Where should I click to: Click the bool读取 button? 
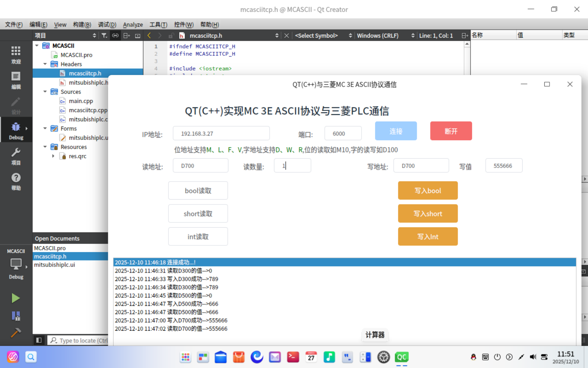click(198, 190)
